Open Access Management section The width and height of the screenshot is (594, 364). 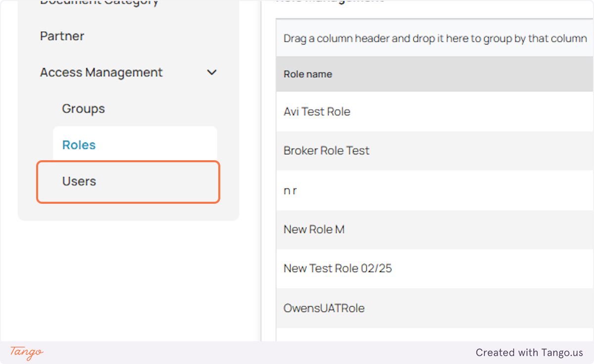[x=101, y=72]
